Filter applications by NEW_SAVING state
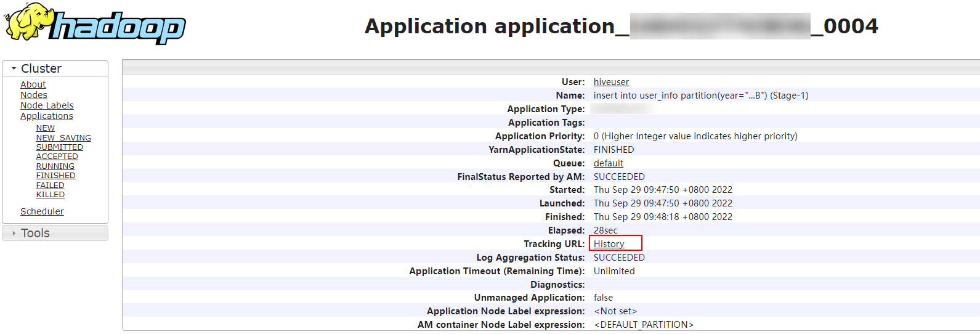The height and width of the screenshot is (334, 980). 63,138
